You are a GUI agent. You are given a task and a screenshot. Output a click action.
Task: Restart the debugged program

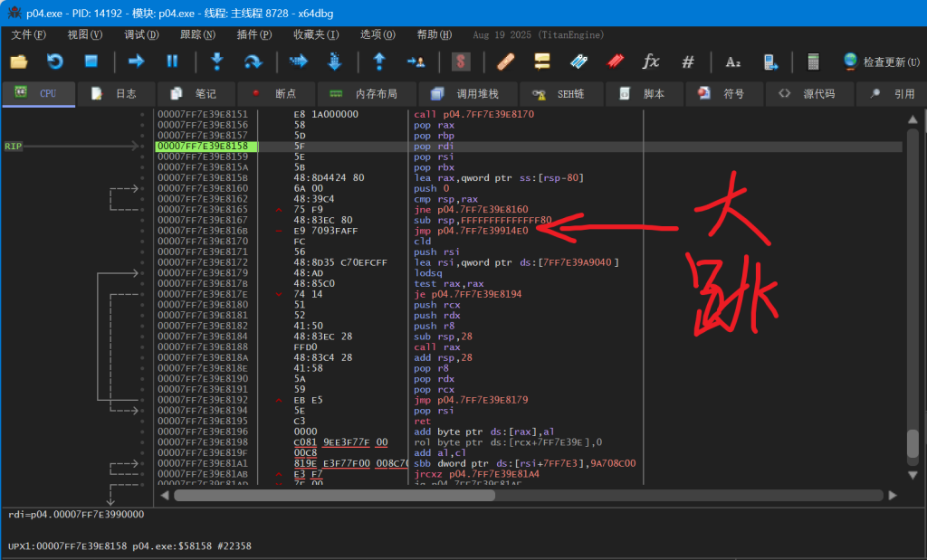[x=55, y=62]
